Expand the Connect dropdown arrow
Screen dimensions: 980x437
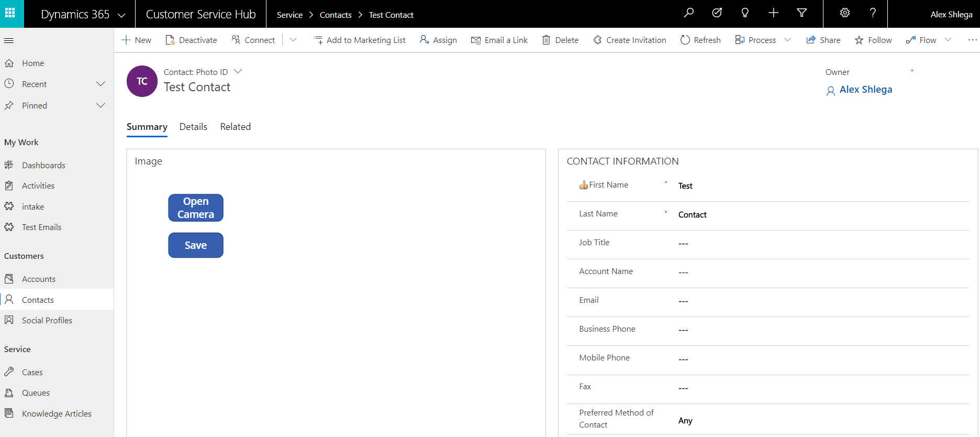(x=293, y=40)
